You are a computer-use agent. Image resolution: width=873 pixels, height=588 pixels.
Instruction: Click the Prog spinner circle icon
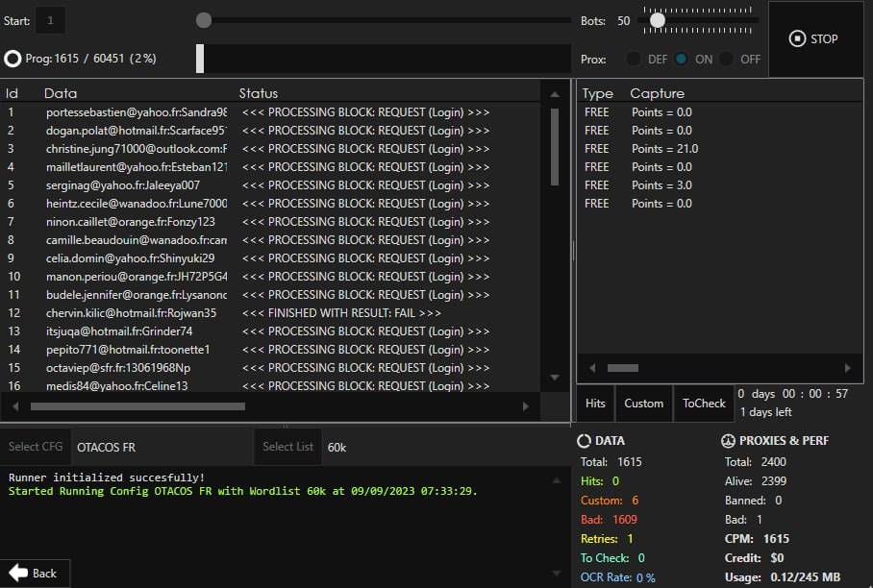(12, 59)
